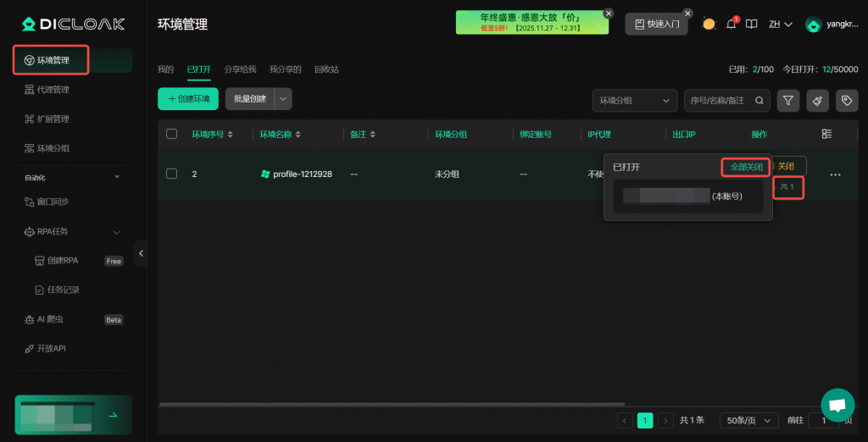Check the profile-1212928 row checkbox

[172, 174]
